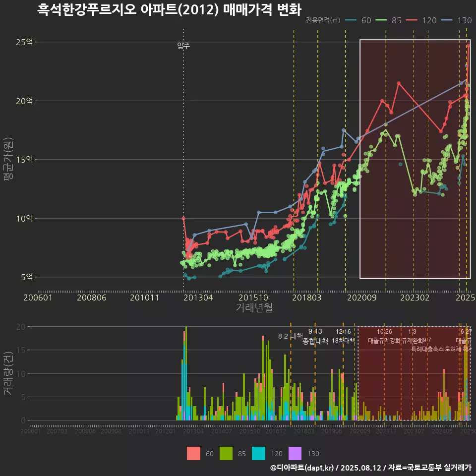Click the 20억 y-axis label

pos(24,101)
